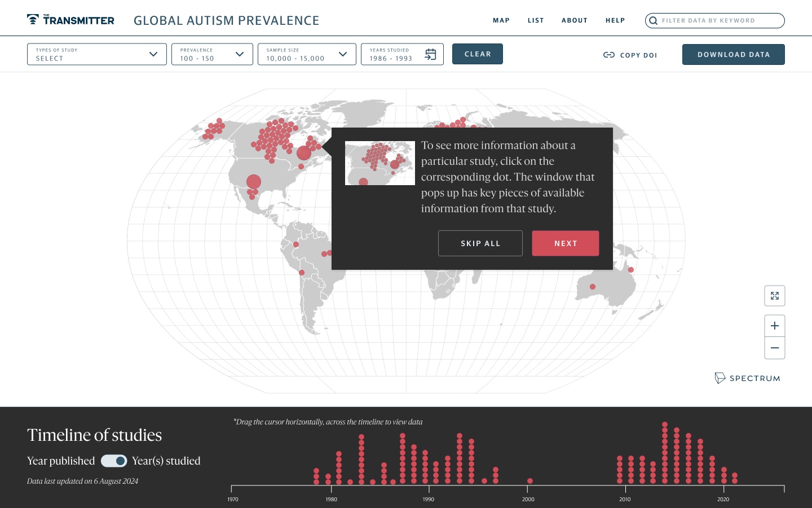Open the Sample Size dropdown
The height and width of the screenshot is (508, 812).
tap(307, 54)
